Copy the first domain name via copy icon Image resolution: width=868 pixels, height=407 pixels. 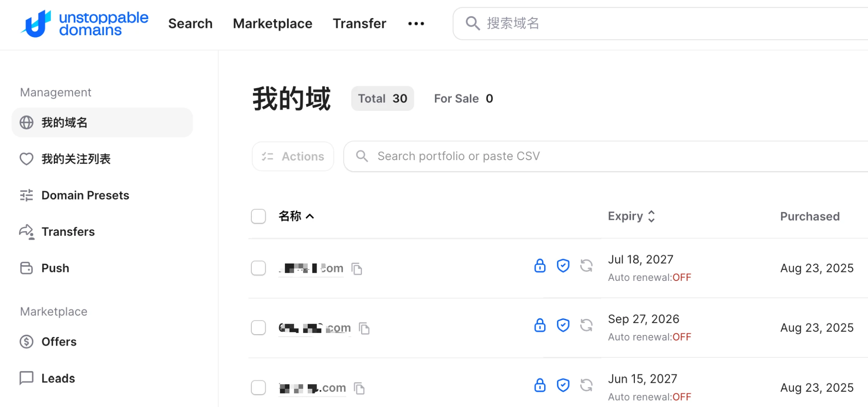pyautogui.click(x=357, y=269)
